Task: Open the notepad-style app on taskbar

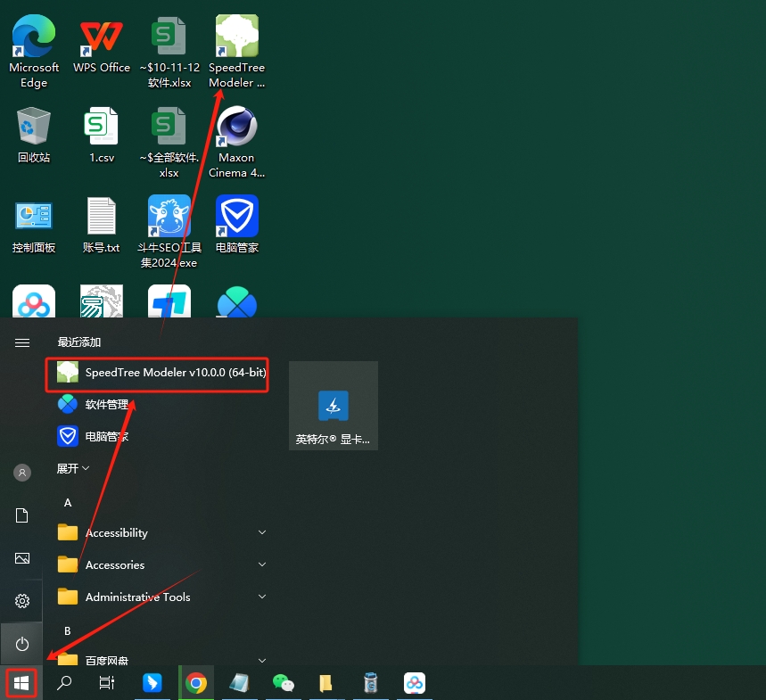Action: pos(239,682)
